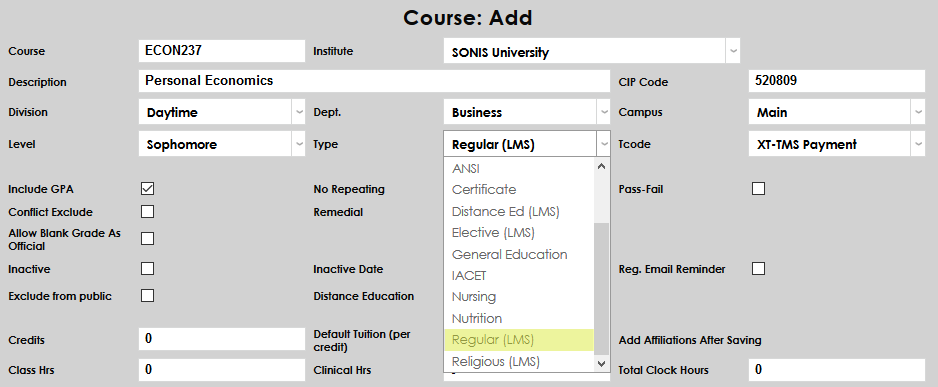938x387 pixels.
Task: Toggle Reg. Email Reminder checkbox
Action: tap(759, 269)
